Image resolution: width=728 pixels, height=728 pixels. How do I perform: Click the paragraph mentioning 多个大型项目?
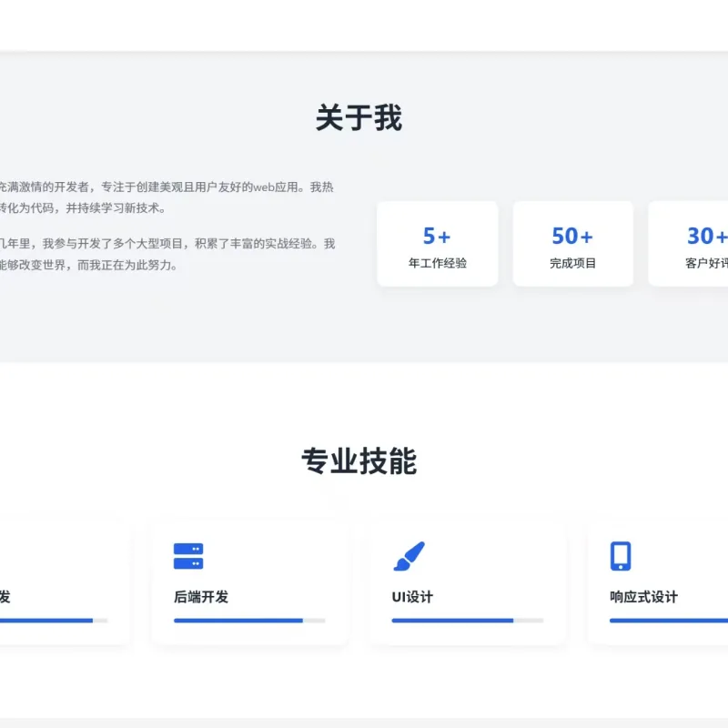coord(167,255)
